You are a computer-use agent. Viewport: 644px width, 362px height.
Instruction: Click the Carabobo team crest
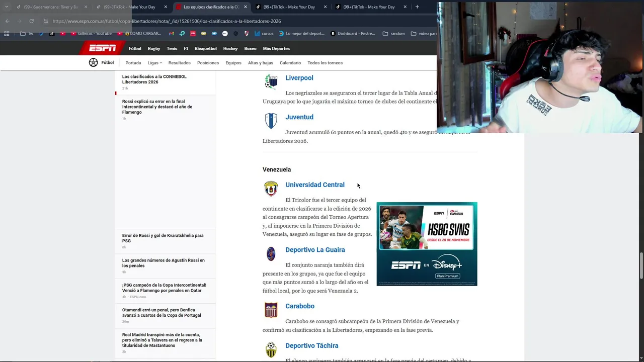pos(271,310)
